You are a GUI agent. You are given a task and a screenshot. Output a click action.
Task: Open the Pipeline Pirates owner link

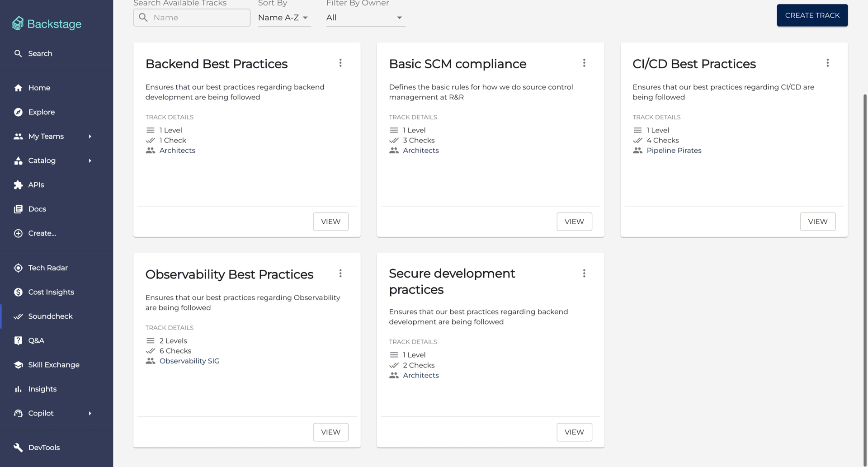point(674,150)
